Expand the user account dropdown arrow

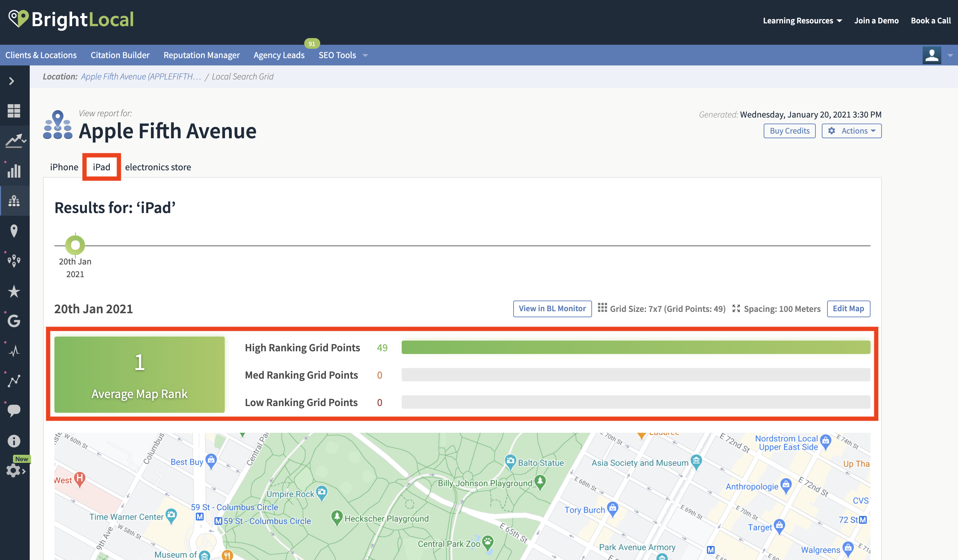[x=950, y=55]
